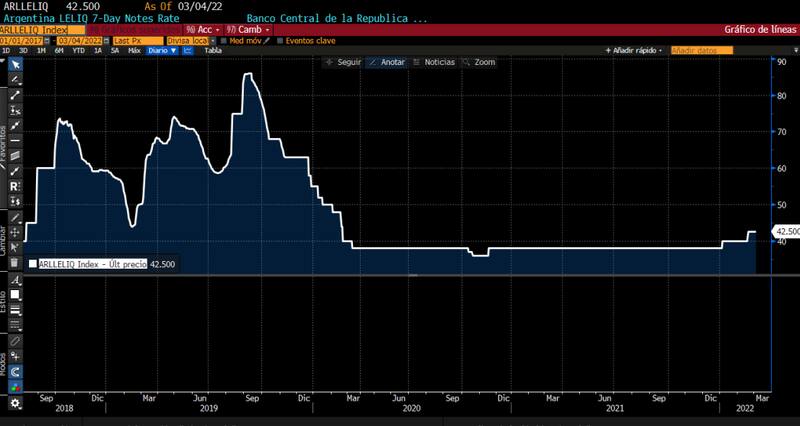Click the Anotar button

point(386,62)
